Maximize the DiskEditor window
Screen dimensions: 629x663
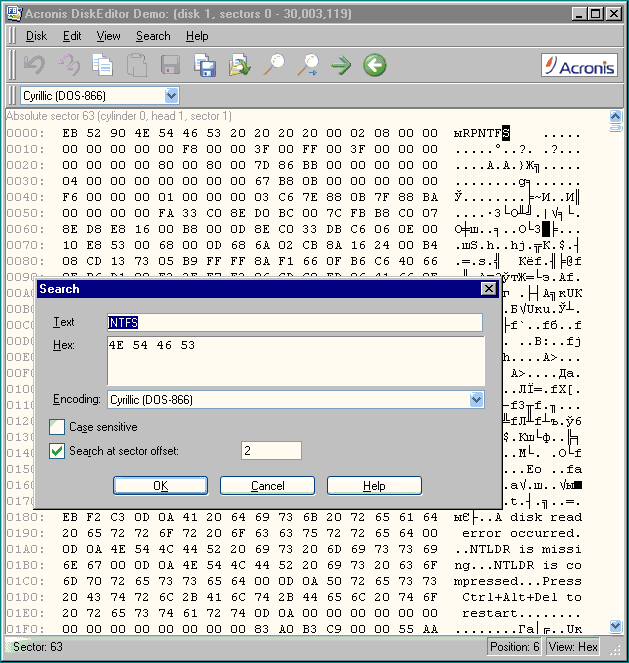click(x=596, y=14)
